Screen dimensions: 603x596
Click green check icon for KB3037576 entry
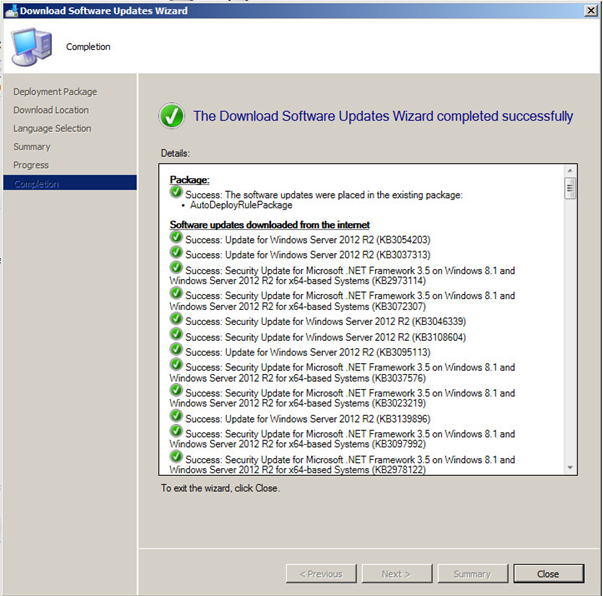176,364
